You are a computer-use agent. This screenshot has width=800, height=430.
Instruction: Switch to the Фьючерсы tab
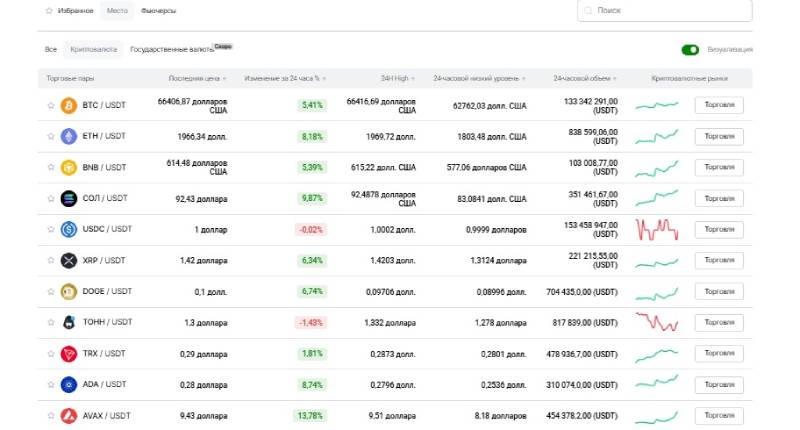[158, 11]
